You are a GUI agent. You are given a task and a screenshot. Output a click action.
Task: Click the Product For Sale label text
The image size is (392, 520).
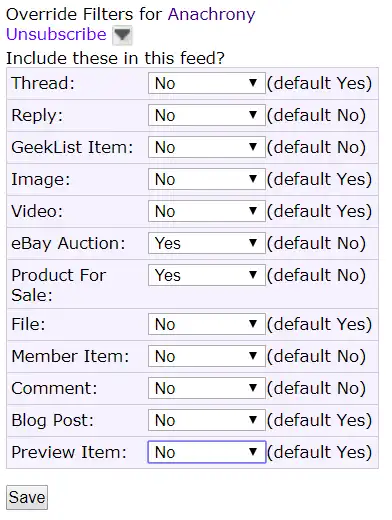tap(59, 285)
